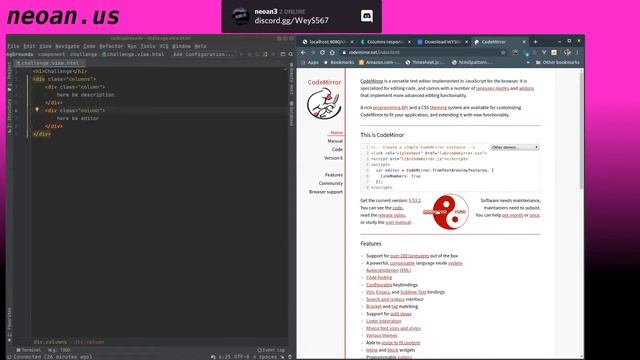Open the Navigate menu in the IDE
This screenshot has width=640, height=360.
point(67,46)
